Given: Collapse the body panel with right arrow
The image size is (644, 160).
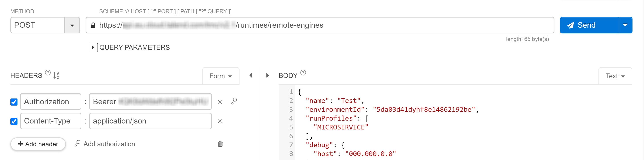Looking at the screenshot, I should [x=268, y=75].
